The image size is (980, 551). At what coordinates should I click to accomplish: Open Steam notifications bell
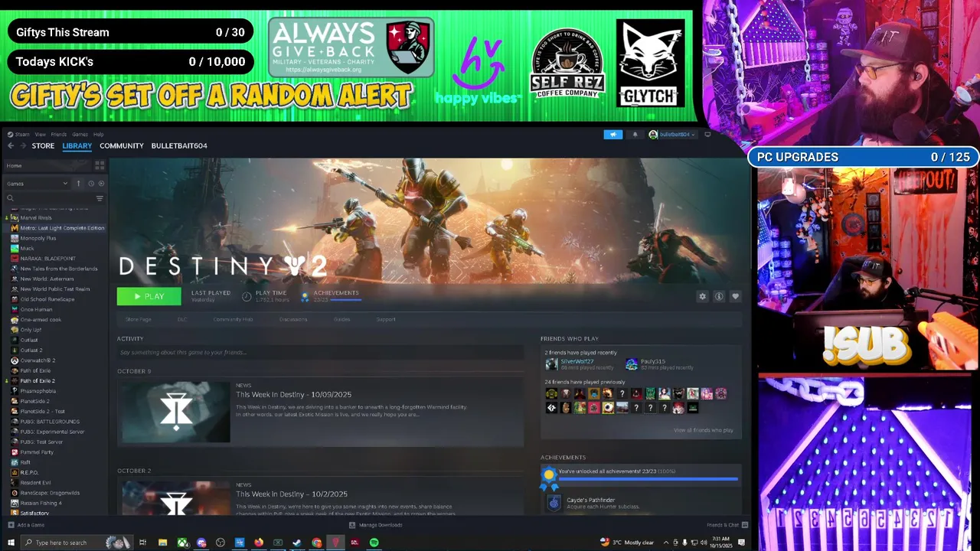pyautogui.click(x=635, y=135)
